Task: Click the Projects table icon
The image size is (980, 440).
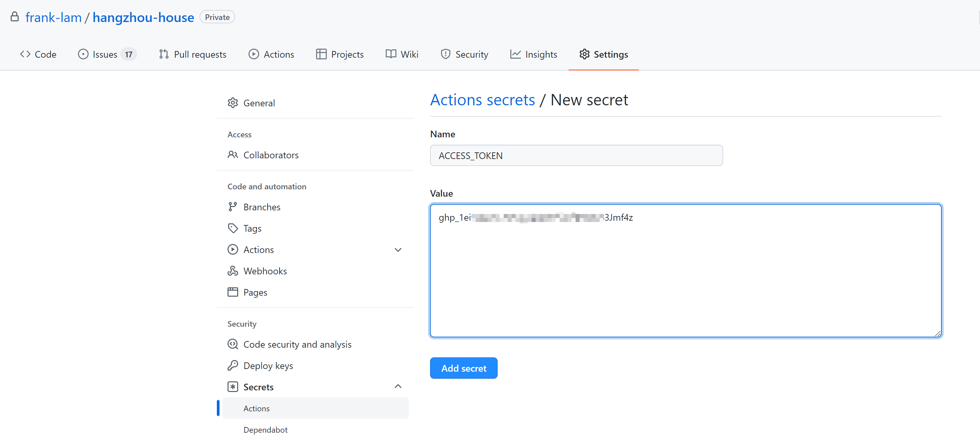Action: pos(321,54)
